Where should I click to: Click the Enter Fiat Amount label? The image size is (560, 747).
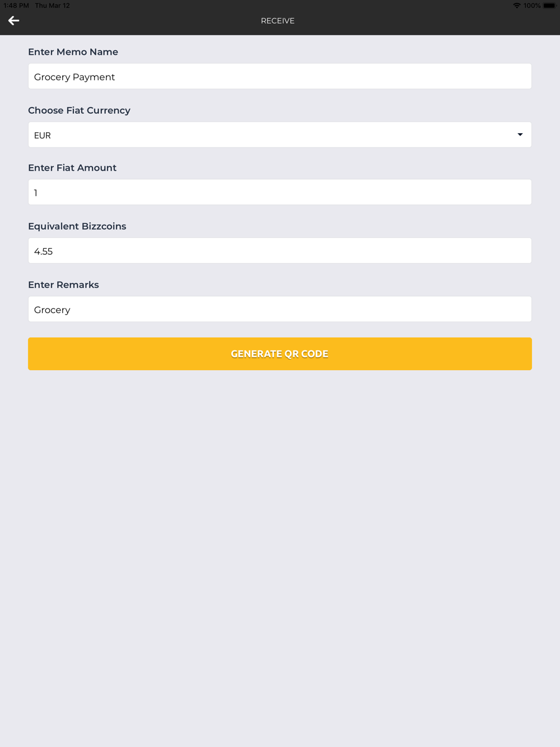tap(72, 168)
